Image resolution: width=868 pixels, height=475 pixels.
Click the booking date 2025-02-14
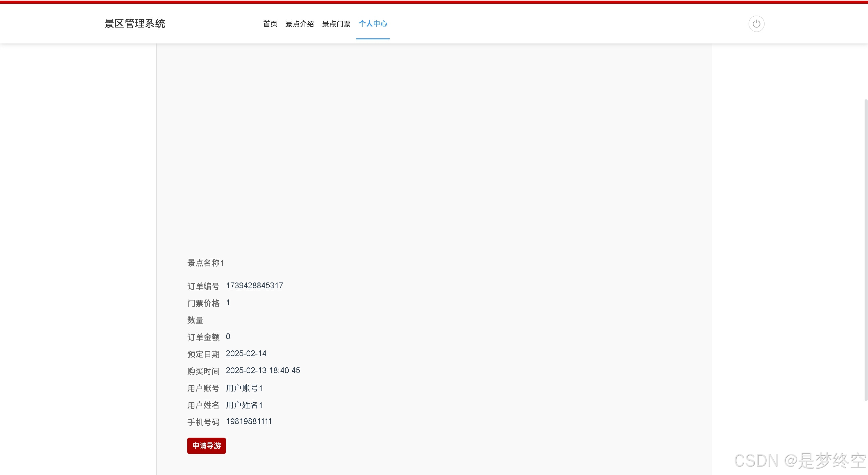click(x=246, y=353)
